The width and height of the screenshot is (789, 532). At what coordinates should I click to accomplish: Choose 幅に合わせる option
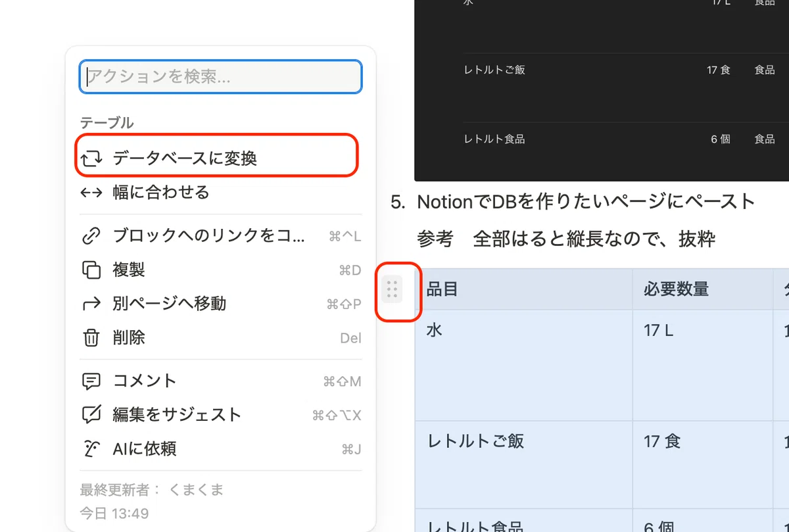[x=220, y=193]
